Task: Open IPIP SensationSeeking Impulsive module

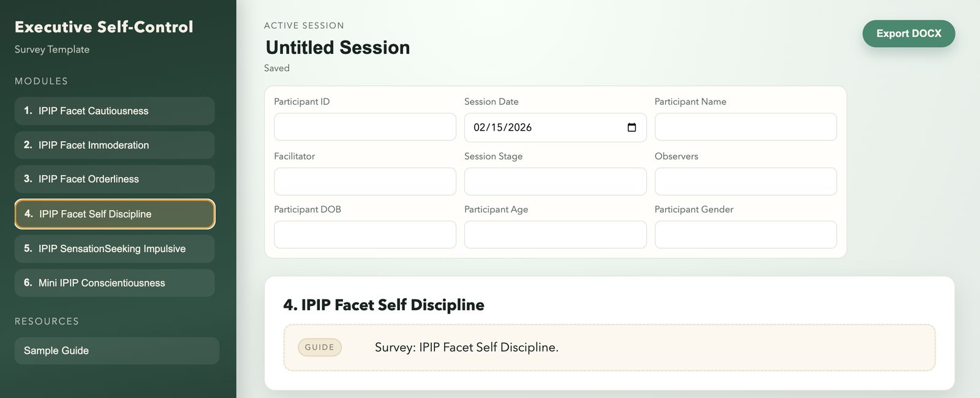Action: 115,248
